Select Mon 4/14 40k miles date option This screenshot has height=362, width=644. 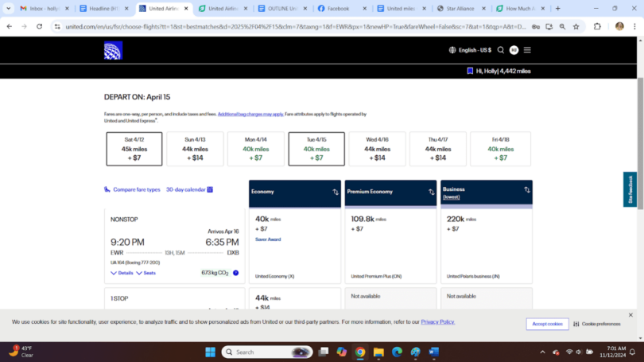point(255,149)
